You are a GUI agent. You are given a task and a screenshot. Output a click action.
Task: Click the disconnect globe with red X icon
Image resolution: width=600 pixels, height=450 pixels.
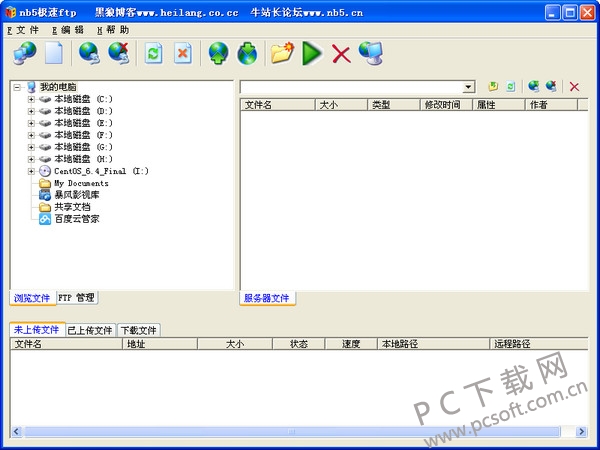coord(119,53)
